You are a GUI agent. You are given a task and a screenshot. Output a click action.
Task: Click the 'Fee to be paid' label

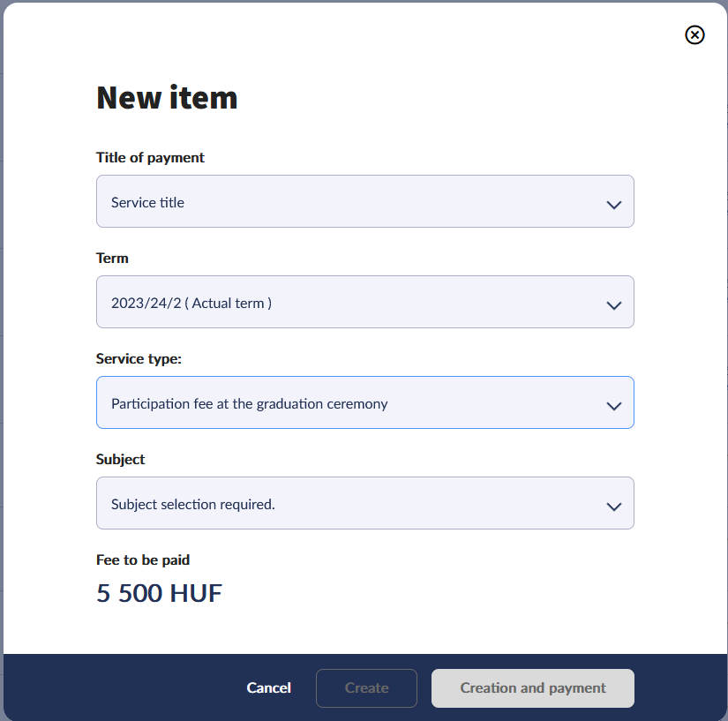pos(143,560)
